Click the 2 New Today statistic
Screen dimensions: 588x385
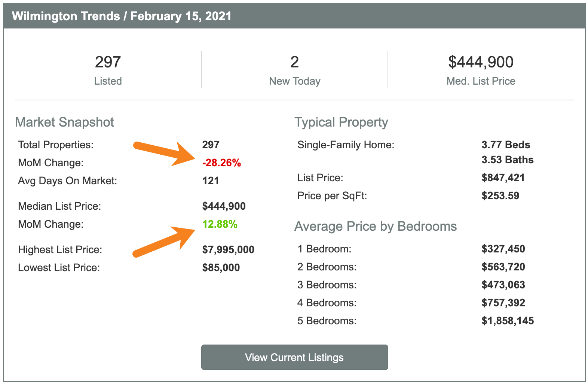point(295,70)
